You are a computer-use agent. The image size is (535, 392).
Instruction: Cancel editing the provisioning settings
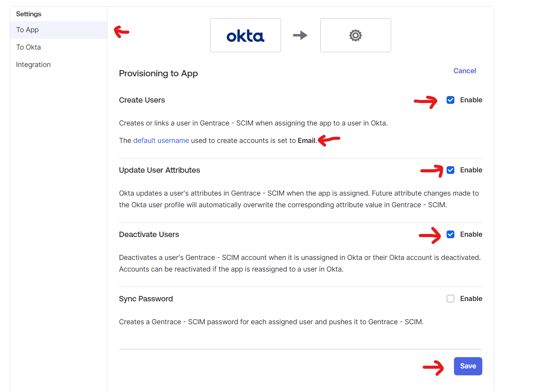[x=464, y=70]
